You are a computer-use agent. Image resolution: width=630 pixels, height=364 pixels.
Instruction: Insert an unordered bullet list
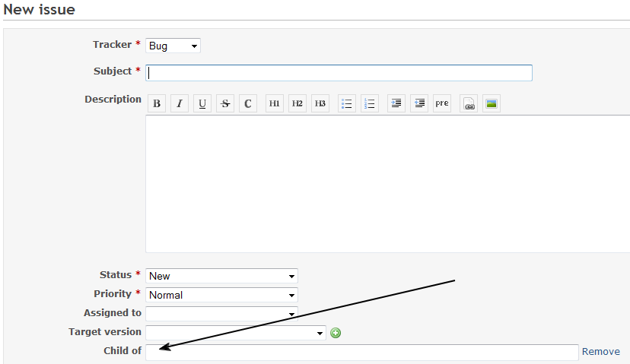coord(347,103)
